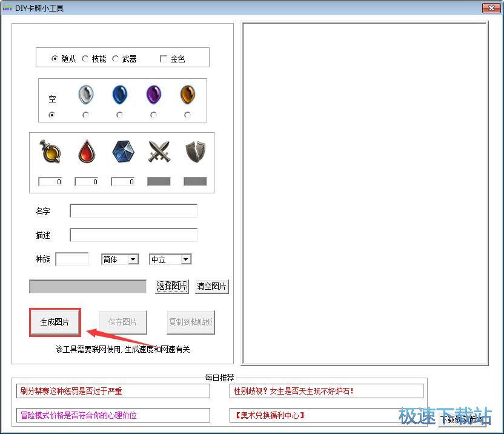
Task: Open the 【奥术兑换福利中心】 link
Action: tap(268, 416)
